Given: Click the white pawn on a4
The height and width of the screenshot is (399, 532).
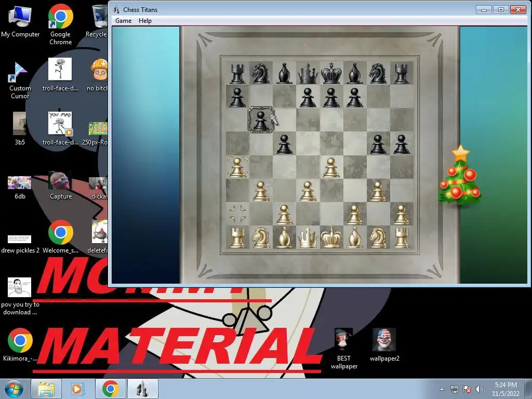Looking at the screenshot, I should coord(237,168).
